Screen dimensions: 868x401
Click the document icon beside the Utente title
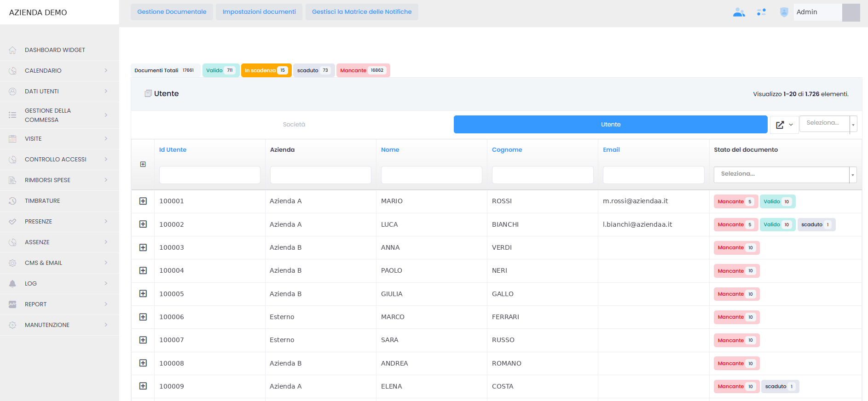148,94
